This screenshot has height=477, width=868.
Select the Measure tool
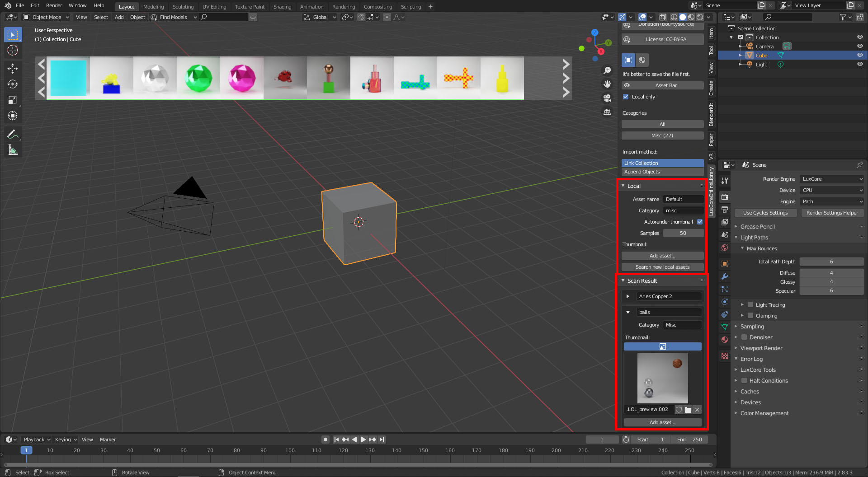coord(13,150)
